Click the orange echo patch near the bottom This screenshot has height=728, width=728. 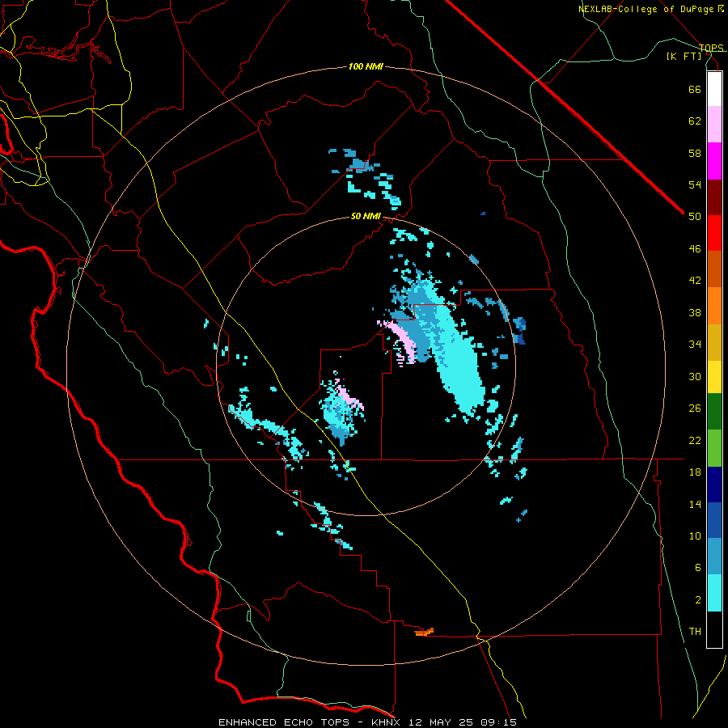(x=424, y=632)
